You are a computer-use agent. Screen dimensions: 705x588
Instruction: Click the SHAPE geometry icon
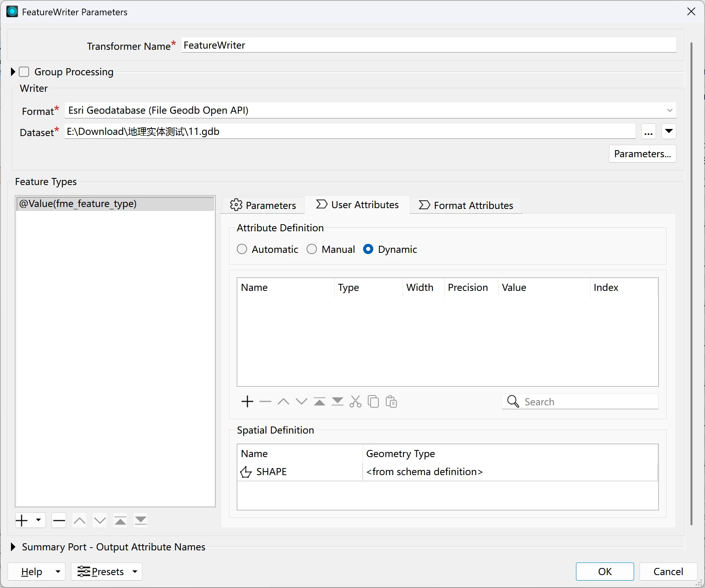pos(246,472)
